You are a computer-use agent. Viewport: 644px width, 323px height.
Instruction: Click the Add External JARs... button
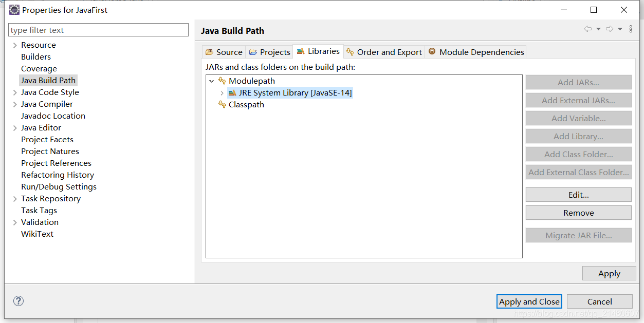click(x=578, y=100)
